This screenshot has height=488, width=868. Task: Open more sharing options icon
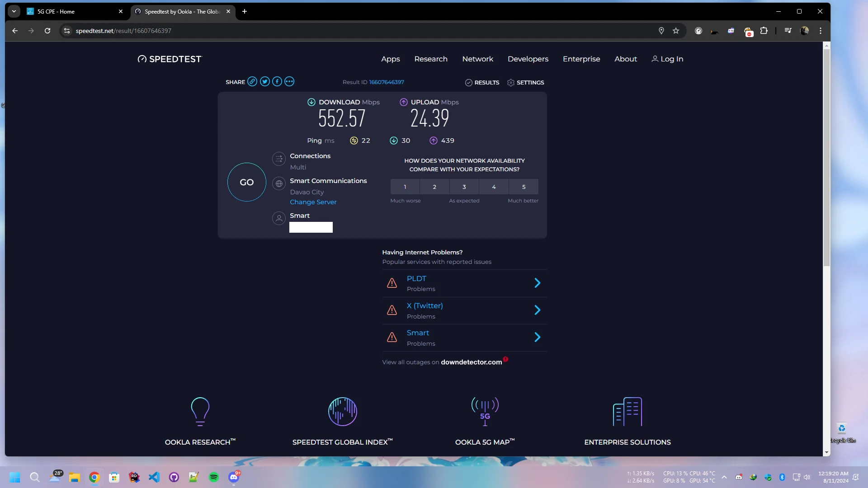pos(289,81)
